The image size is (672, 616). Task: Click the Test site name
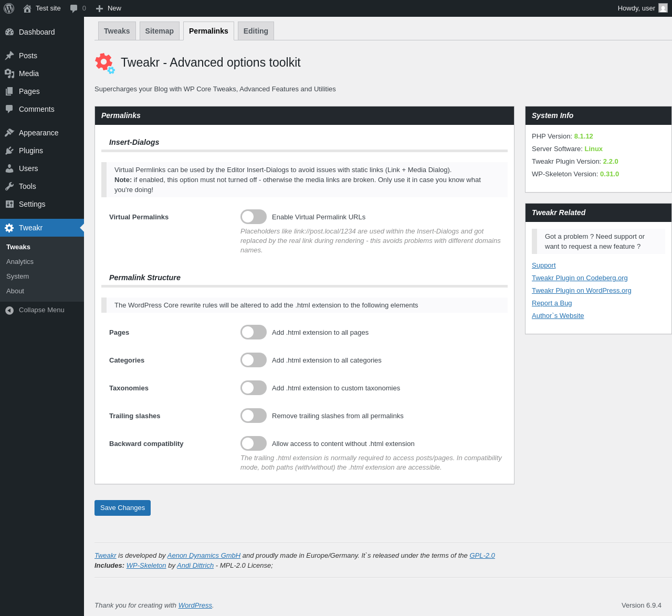(48, 8)
